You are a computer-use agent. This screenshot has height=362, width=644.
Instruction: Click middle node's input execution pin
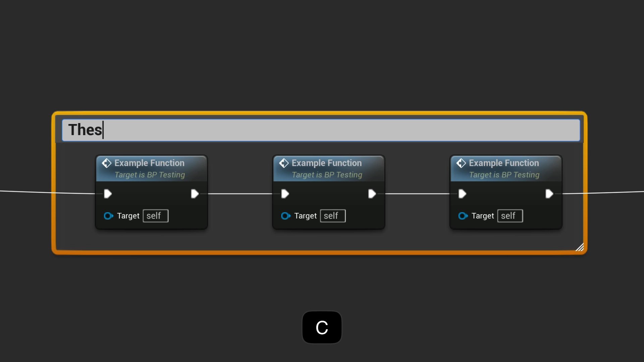285,194
